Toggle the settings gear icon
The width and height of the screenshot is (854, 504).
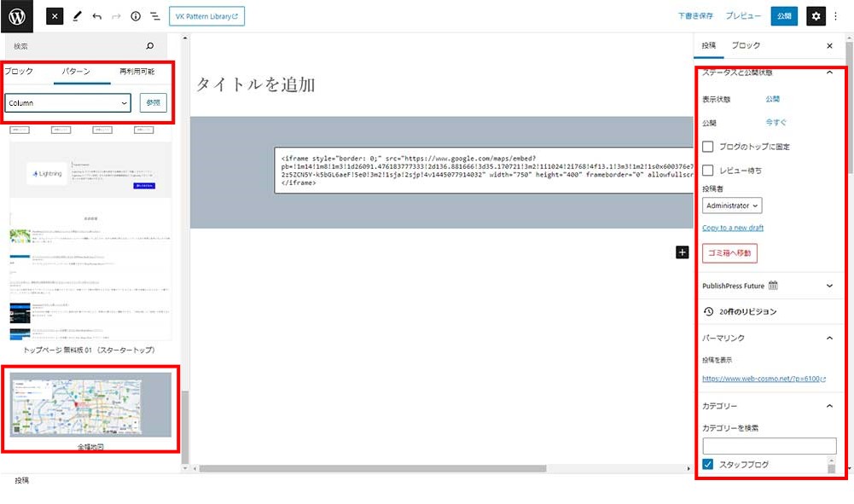point(816,16)
